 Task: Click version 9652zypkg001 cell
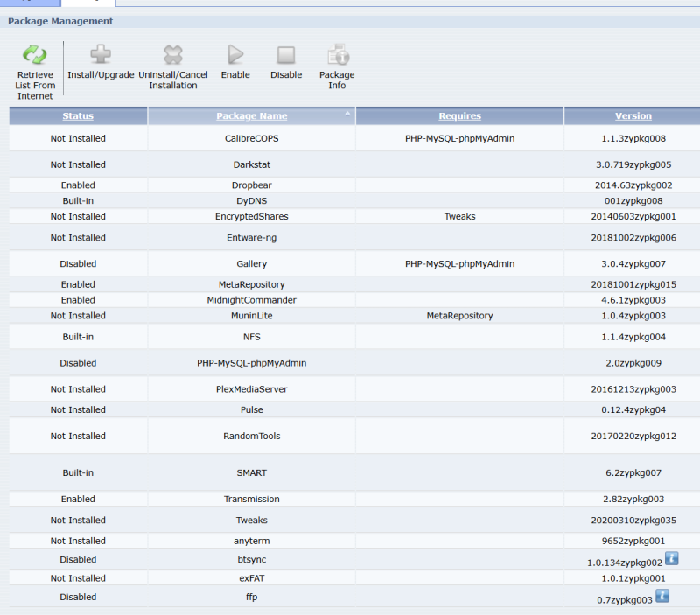coord(633,541)
